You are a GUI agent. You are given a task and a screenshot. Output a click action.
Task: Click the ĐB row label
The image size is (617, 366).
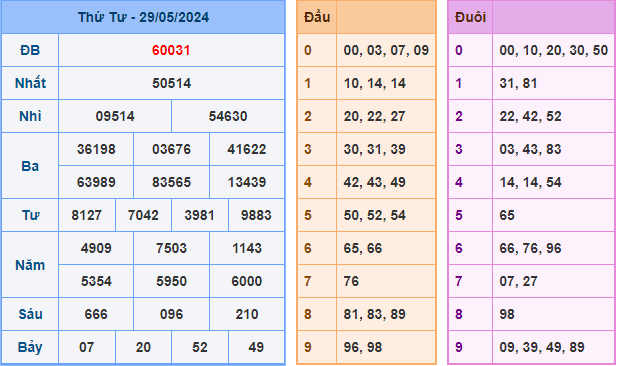[x=30, y=50]
